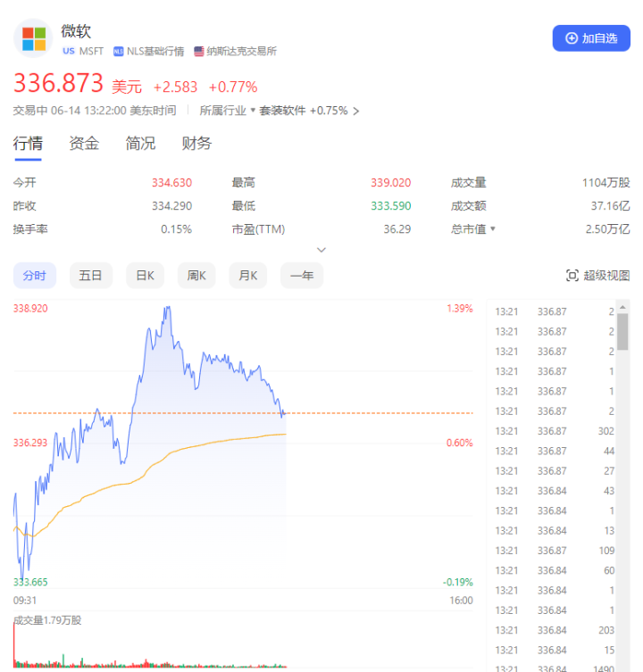Click the trade list vertical scrollbar
The width and height of the screenshot is (643, 672).
622,332
